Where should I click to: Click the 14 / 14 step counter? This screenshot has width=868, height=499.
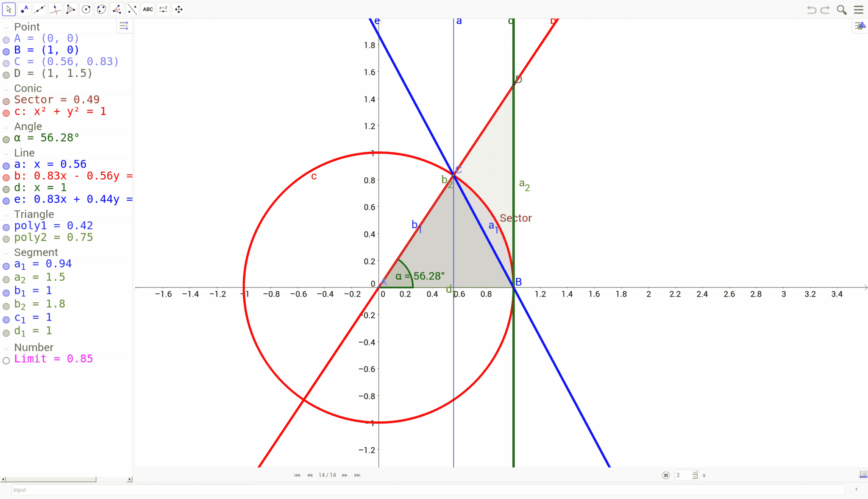click(327, 475)
